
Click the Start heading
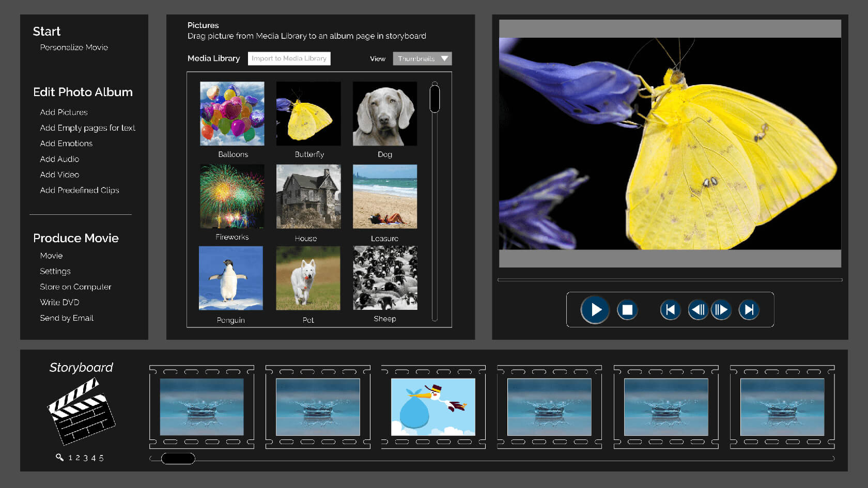47,32
